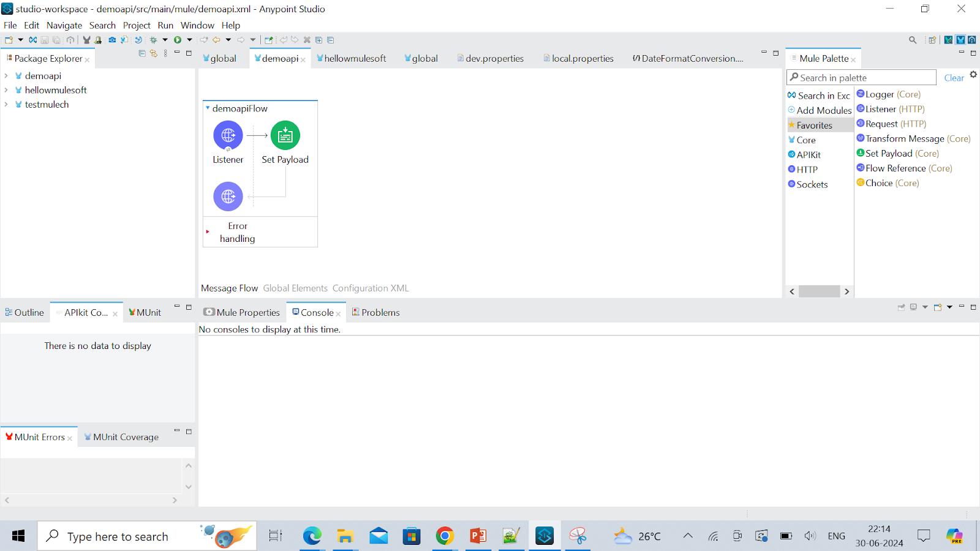Open the Window menu

[x=197, y=25]
